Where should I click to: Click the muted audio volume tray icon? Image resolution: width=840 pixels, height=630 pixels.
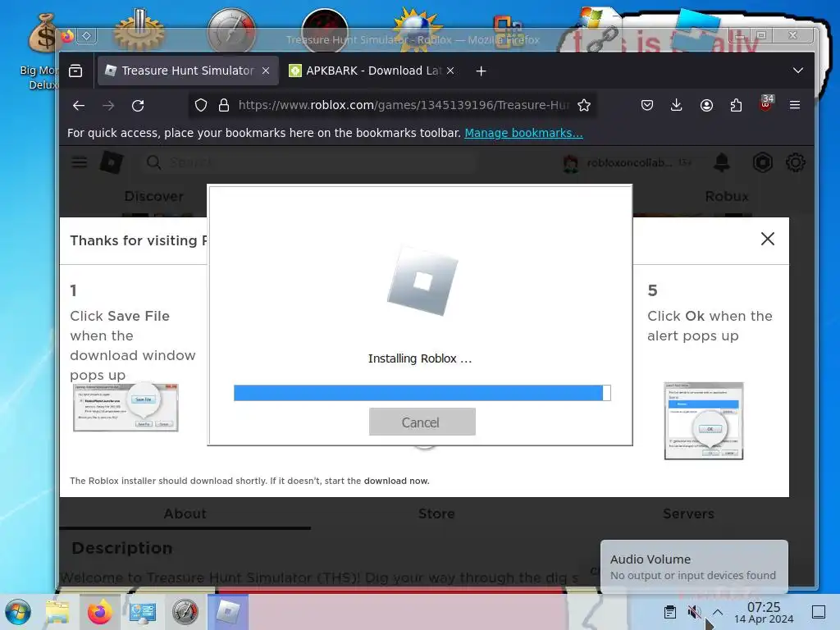point(694,612)
